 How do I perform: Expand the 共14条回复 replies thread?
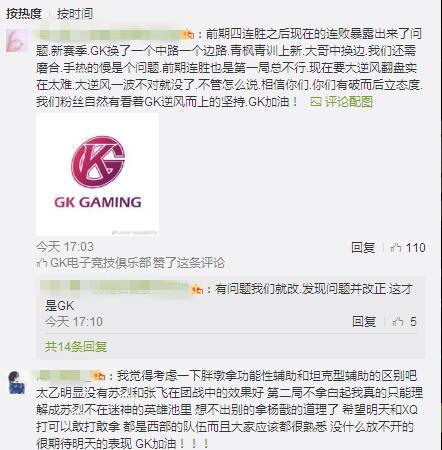tap(76, 347)
